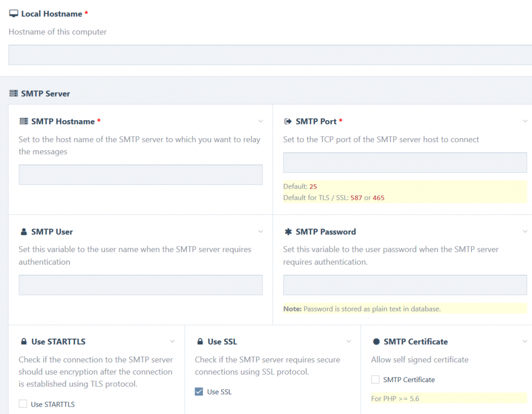Focus the SMTP Hostname input field

click(x=140, y=175)
